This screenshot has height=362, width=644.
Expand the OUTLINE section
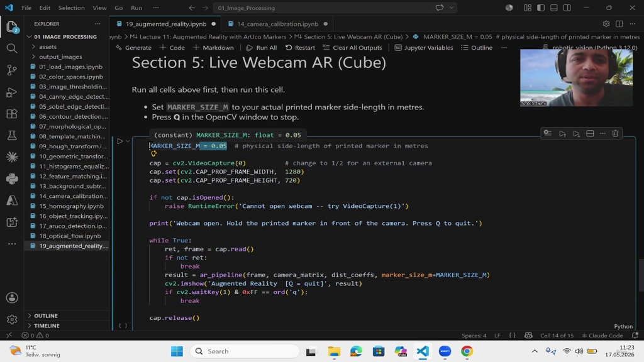click(x=45, y=315)
